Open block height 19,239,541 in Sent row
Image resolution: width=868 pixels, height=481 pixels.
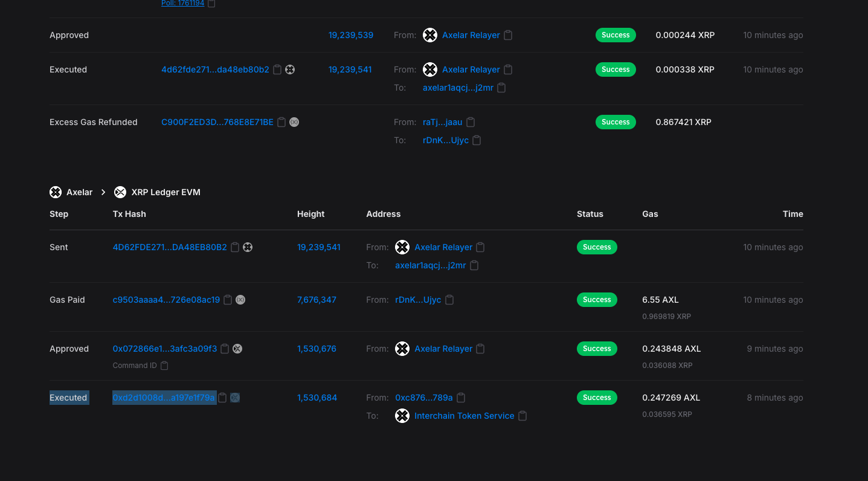click(319, 247)
